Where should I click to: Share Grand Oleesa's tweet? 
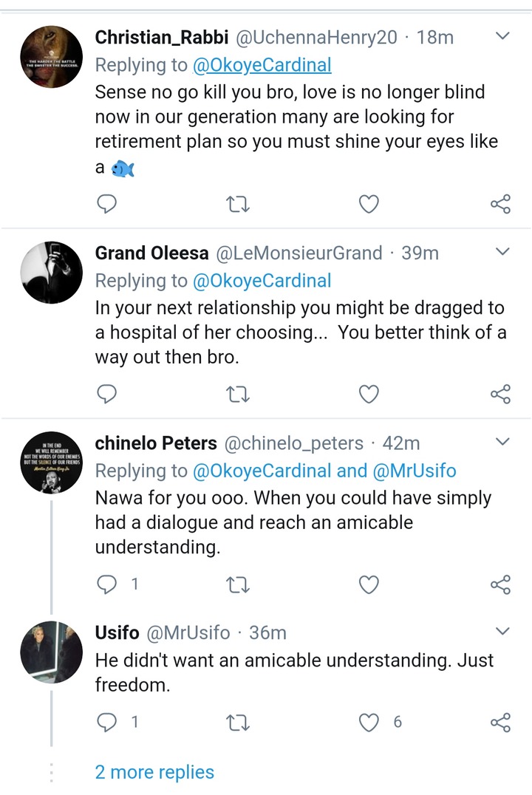coord(500,394)
